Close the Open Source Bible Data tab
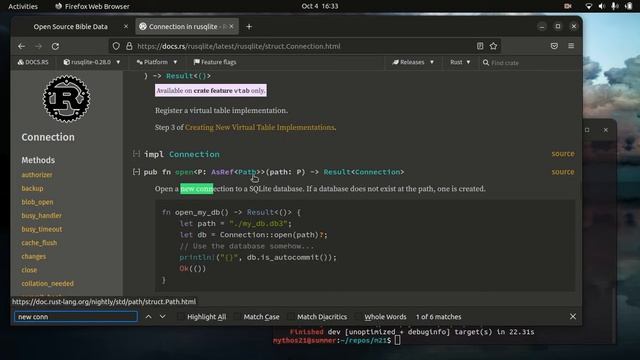This screenshot has height=360, width=640. coord(126,26)
